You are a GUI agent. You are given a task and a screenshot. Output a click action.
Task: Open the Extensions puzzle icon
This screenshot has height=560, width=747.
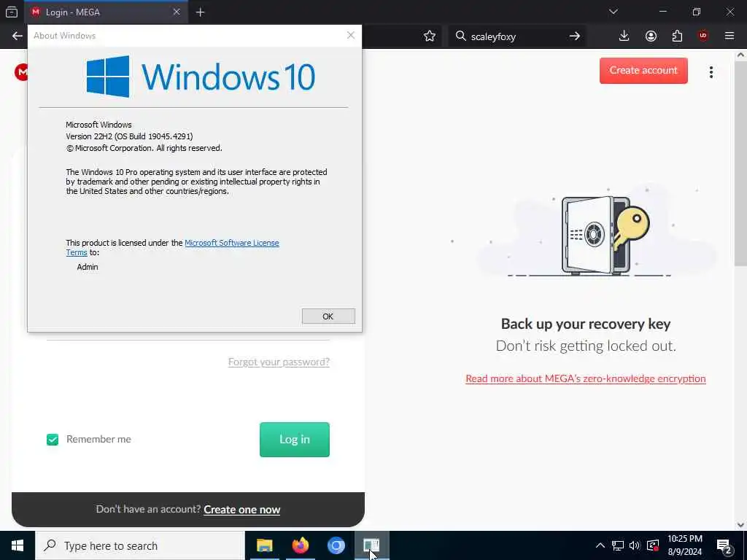pos(677,36)
